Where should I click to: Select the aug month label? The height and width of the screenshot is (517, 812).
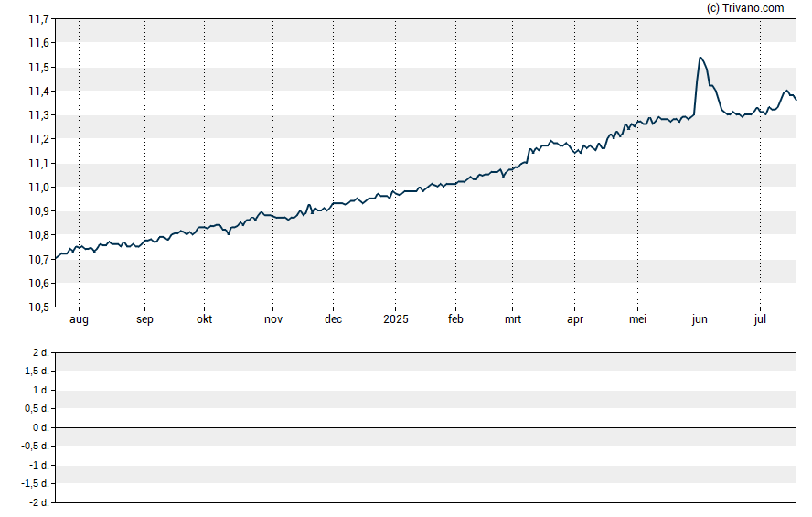pos(79,319)
